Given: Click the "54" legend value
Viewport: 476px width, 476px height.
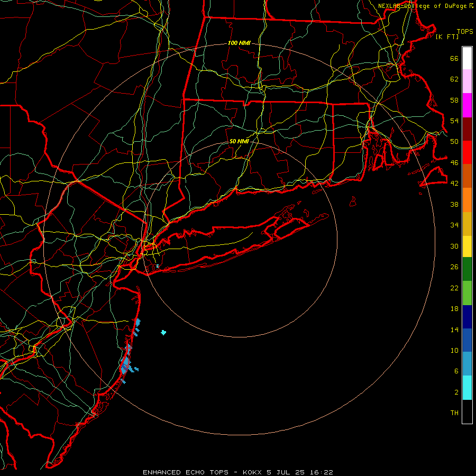Looking at the screenshot, I should [454, 121].
